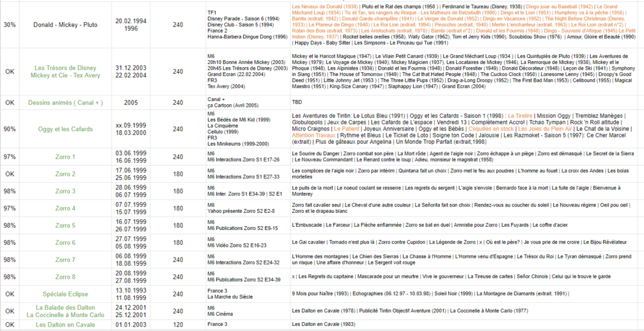Screen dimensions: 644x331
Task: Click the 'France 3 La Marche du Siècle' cell
Action: pos(248,295)
